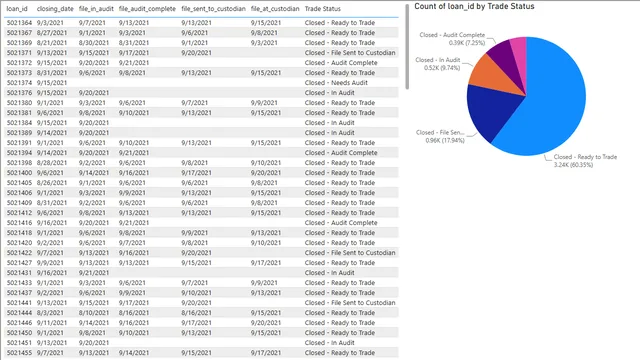Select loan_id cell 5021376
Screen dimensions: 640x360
[x=19, y=93]
